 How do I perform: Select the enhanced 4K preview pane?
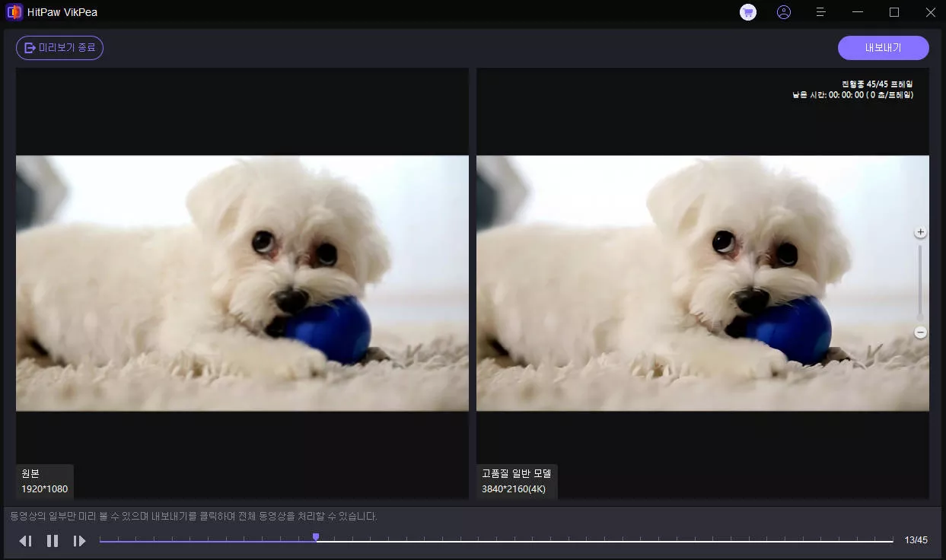(x=702, y=283)
